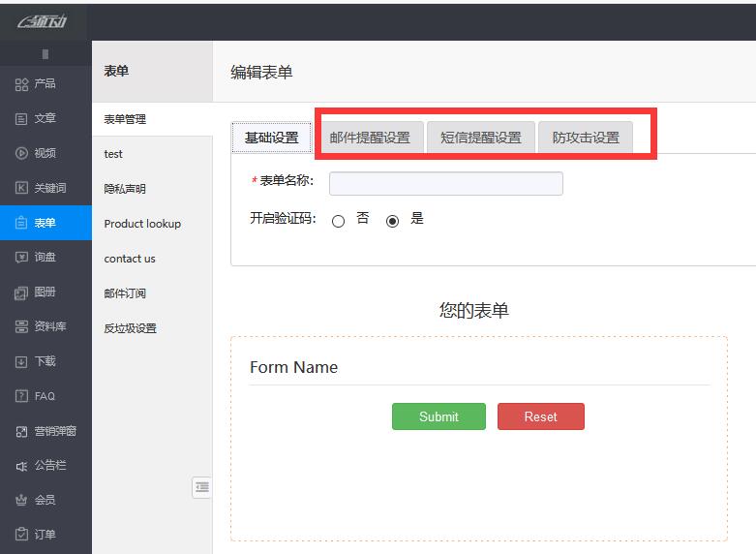Click the 询盘 icon in sidebar

coord(21,258)
